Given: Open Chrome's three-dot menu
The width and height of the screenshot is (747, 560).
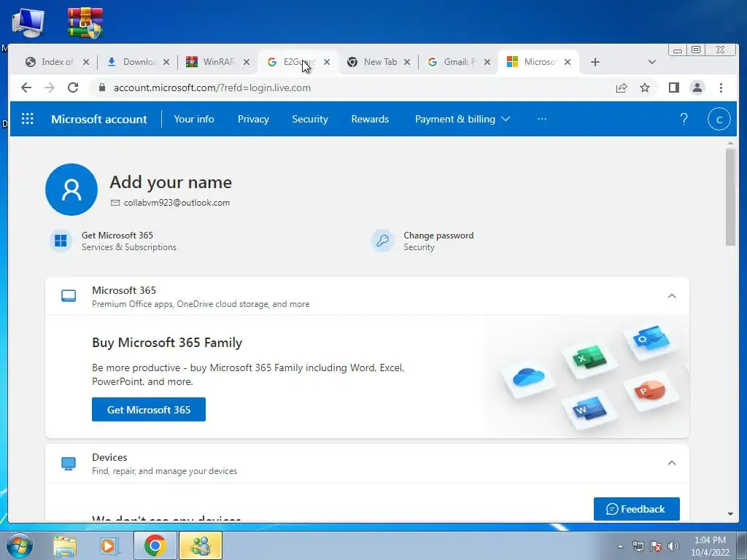Looking at the screenshot, I should click(721, 87).
